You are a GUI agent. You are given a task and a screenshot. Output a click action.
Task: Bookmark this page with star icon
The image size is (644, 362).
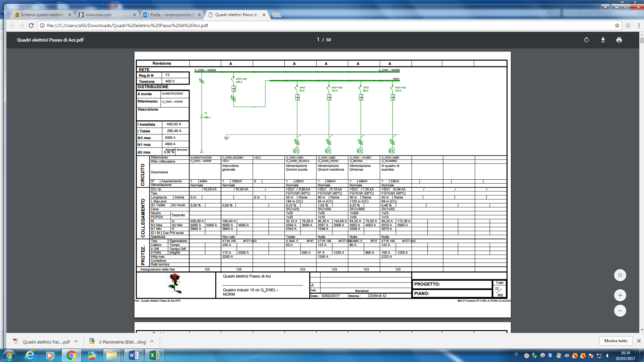(617, 25)
